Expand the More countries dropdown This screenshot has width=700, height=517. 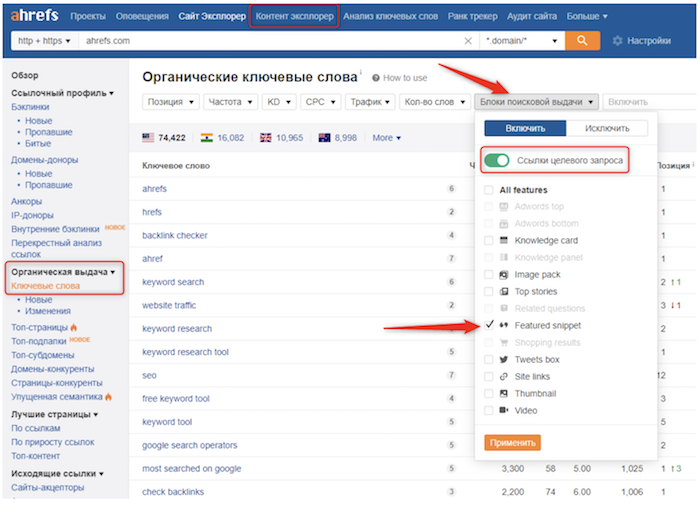click(x=387, y=138)
